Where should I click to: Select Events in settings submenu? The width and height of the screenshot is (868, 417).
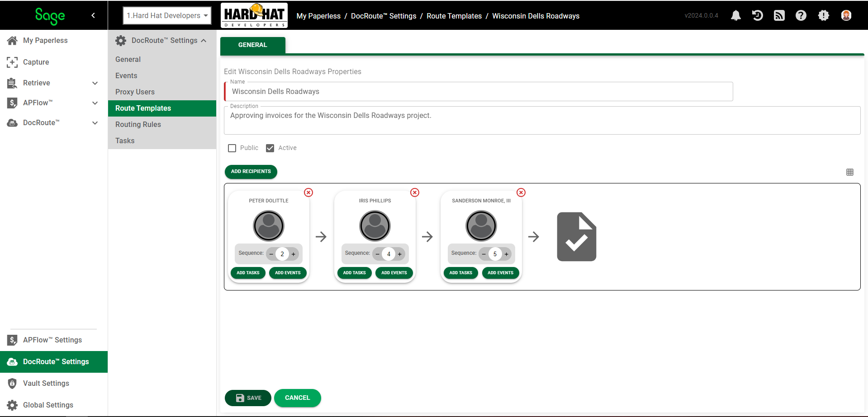coord(162,76)
